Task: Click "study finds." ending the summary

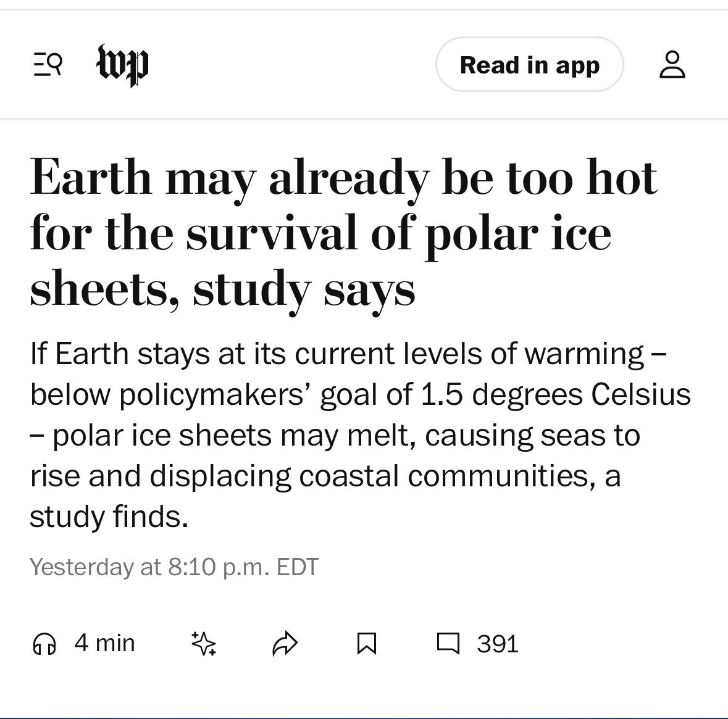Action: point(109,517)
